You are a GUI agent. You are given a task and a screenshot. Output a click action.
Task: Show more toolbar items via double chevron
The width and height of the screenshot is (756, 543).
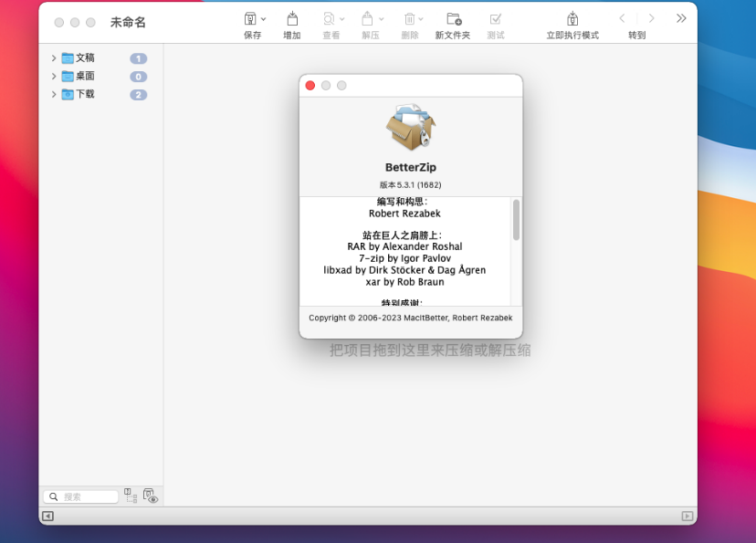pos(681,19)
